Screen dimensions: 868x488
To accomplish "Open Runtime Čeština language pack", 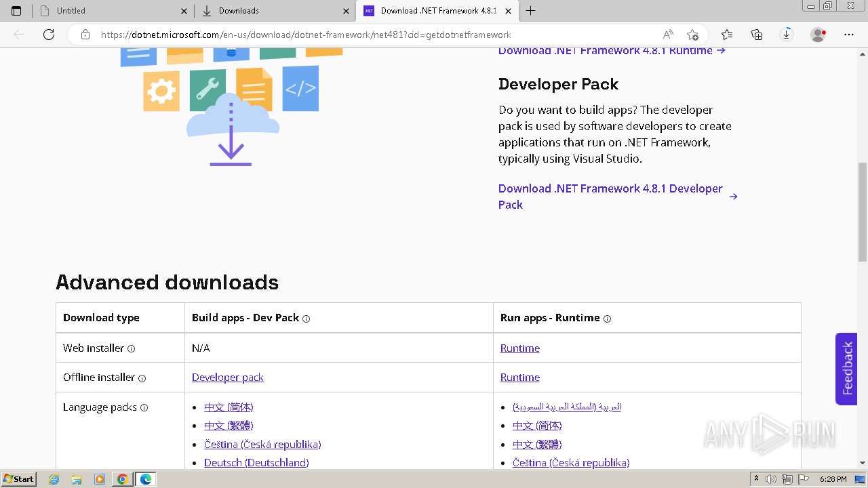I will [x=571, y=463].
